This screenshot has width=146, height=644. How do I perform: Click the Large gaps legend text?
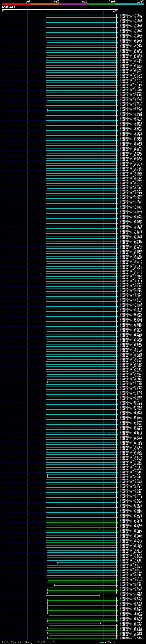28,642
